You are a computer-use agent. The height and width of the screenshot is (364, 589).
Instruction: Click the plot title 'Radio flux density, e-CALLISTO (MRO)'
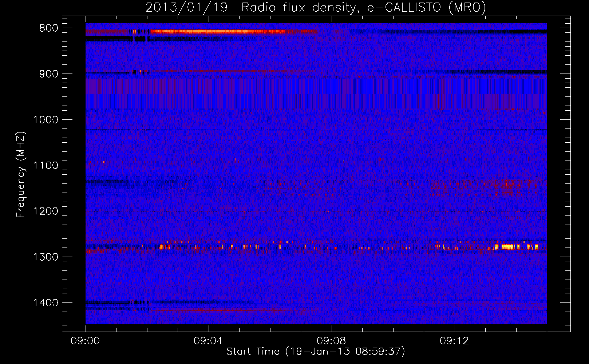[363, 8]
